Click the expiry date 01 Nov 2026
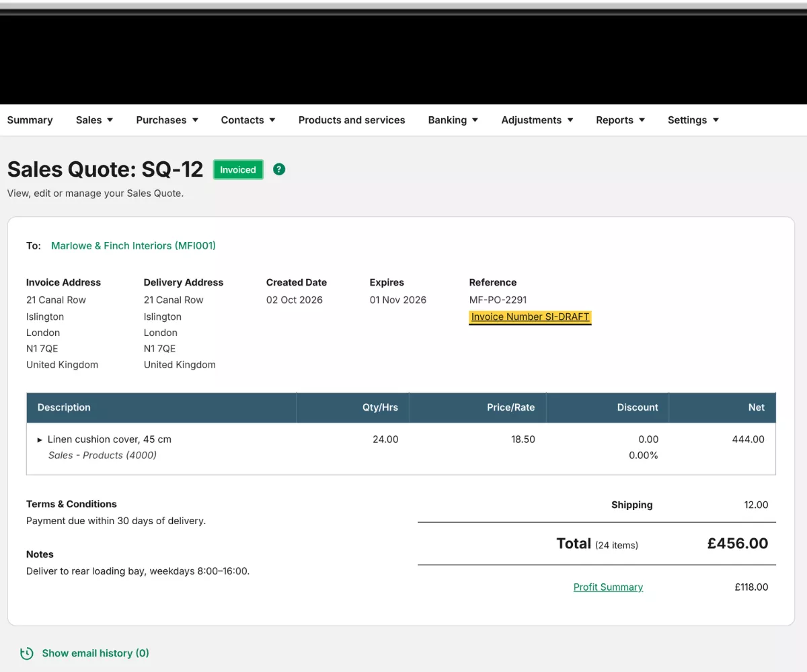This screenshot has width=807, height=672. click(x=398, y=300)
